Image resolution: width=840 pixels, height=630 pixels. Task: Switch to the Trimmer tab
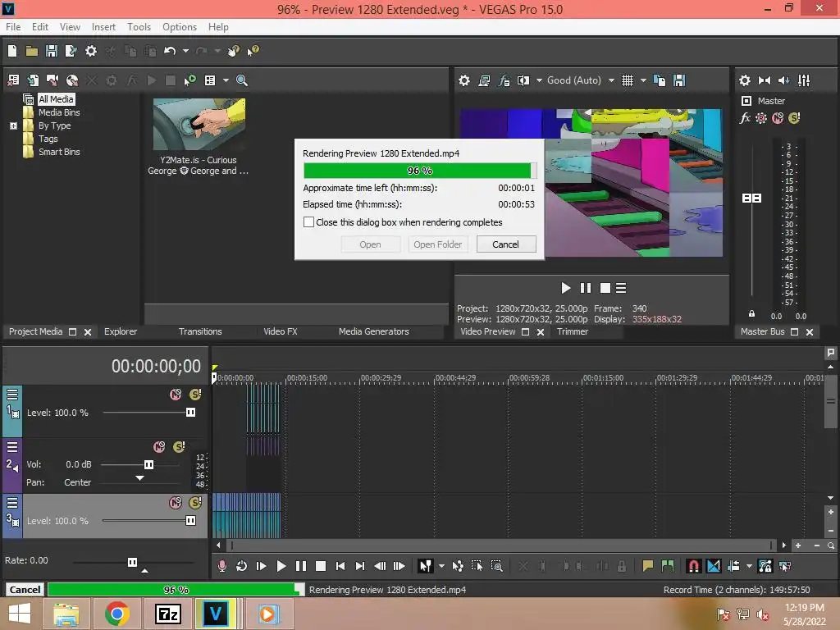coord(572,331)
